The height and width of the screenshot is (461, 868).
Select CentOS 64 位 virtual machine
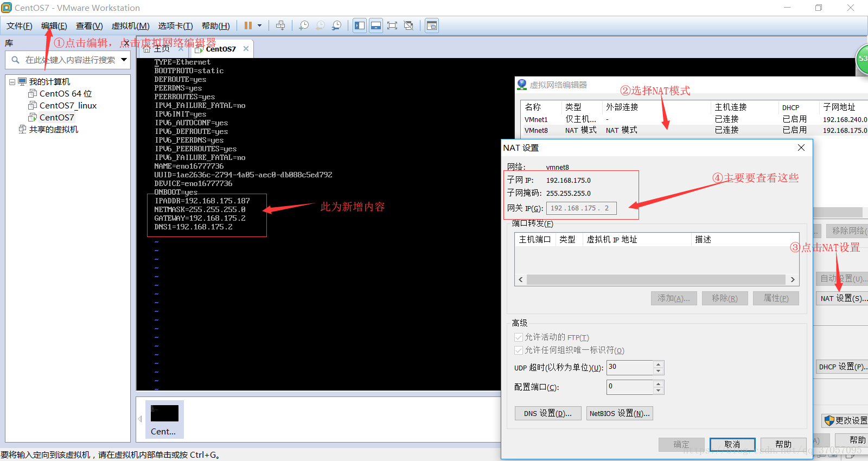(x=66, y=94)
